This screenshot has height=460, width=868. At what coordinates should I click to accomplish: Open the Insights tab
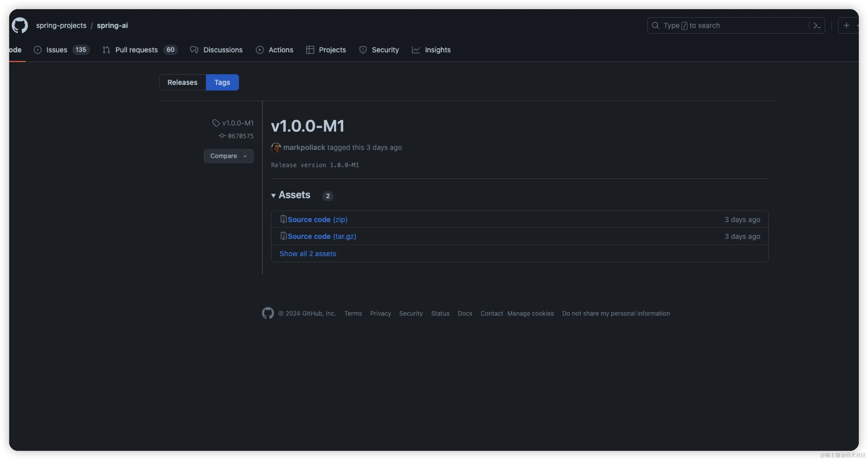(x=431, y=50)
